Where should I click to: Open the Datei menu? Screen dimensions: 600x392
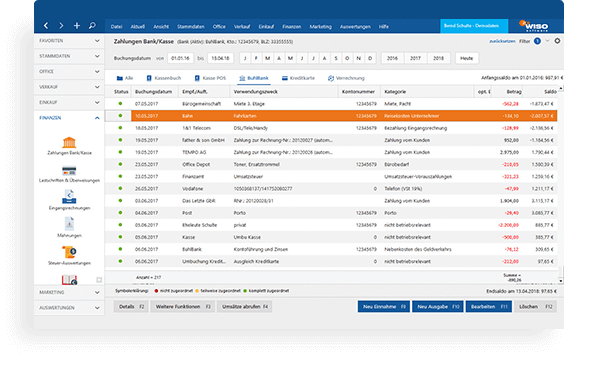116,26
